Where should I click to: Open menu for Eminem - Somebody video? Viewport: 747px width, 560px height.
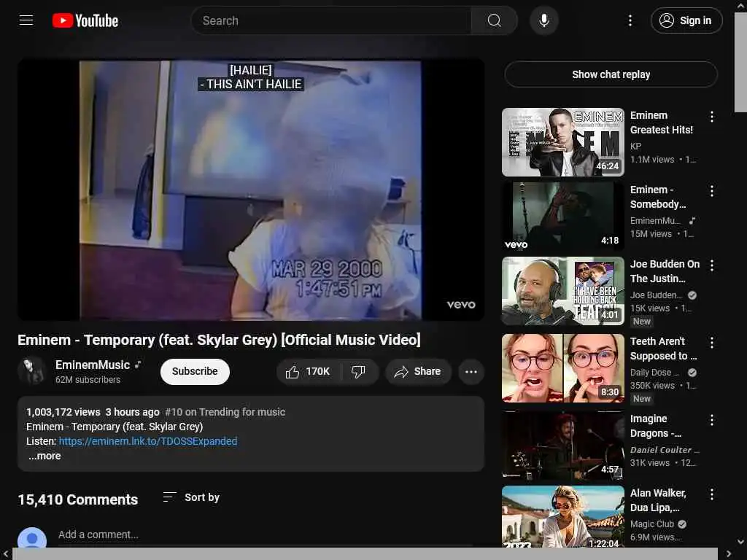tap(712, 191)
